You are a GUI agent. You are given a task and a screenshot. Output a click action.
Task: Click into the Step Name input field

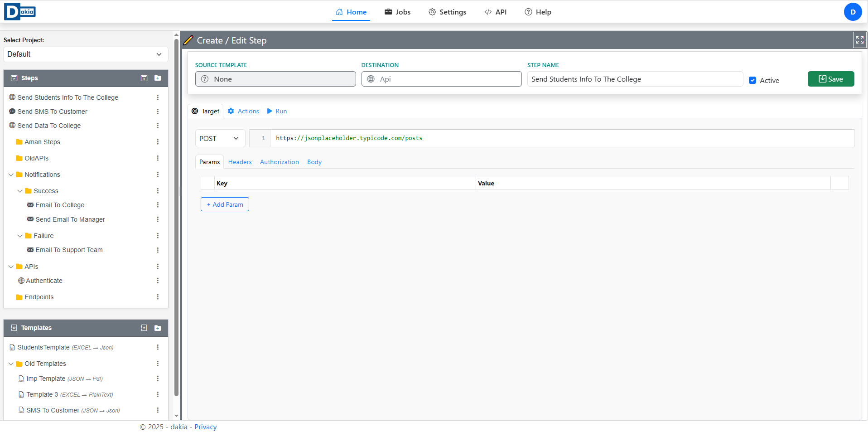click(634, 79)
